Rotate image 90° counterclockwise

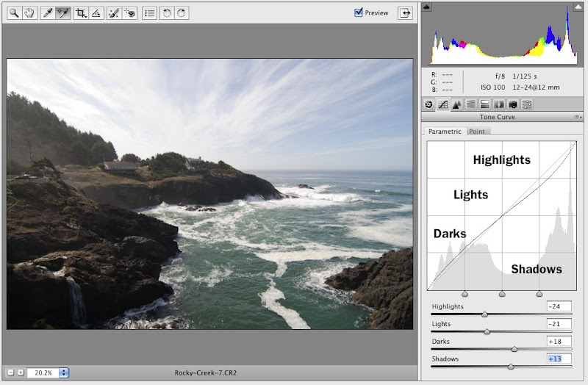pyautogui.click(x=166, y=13)
